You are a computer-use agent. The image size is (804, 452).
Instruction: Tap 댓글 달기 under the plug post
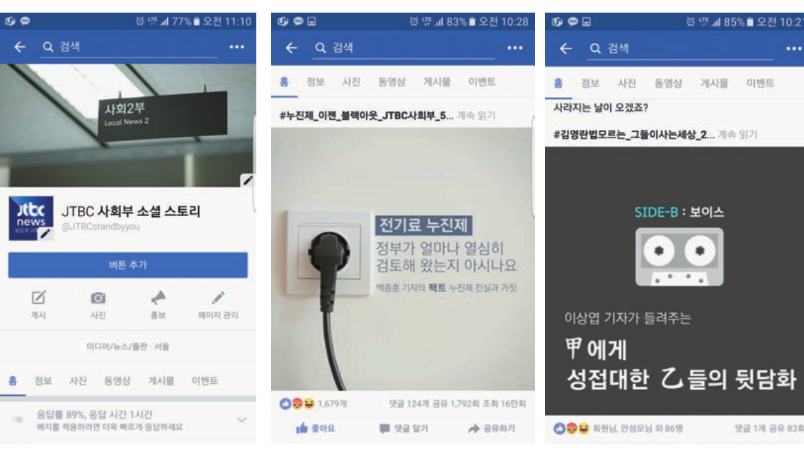coord(404,428)
